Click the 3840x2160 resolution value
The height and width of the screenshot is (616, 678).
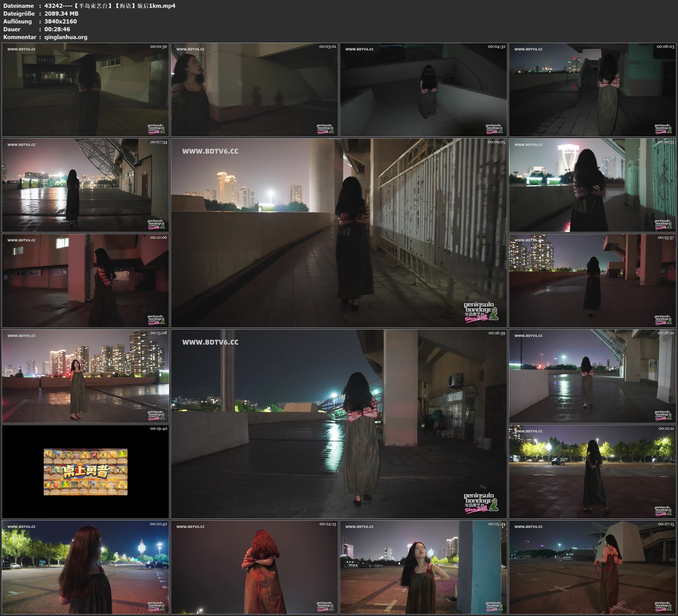tap(61, 21)
